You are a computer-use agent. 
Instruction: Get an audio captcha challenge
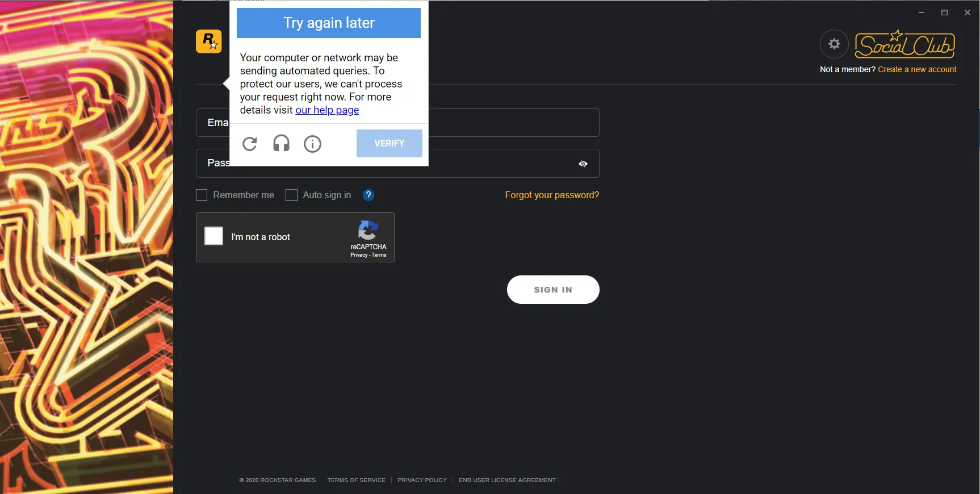[x=281, y=144]
